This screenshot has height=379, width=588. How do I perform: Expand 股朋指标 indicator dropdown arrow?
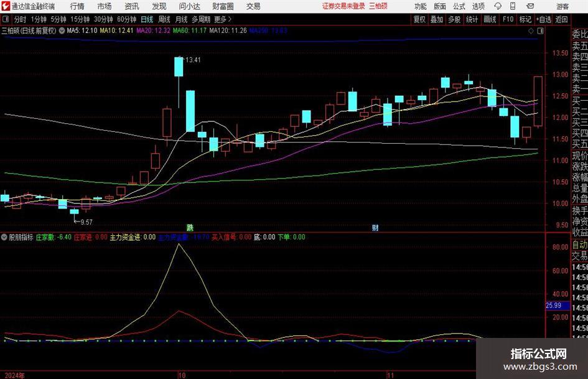click(4, 237)
